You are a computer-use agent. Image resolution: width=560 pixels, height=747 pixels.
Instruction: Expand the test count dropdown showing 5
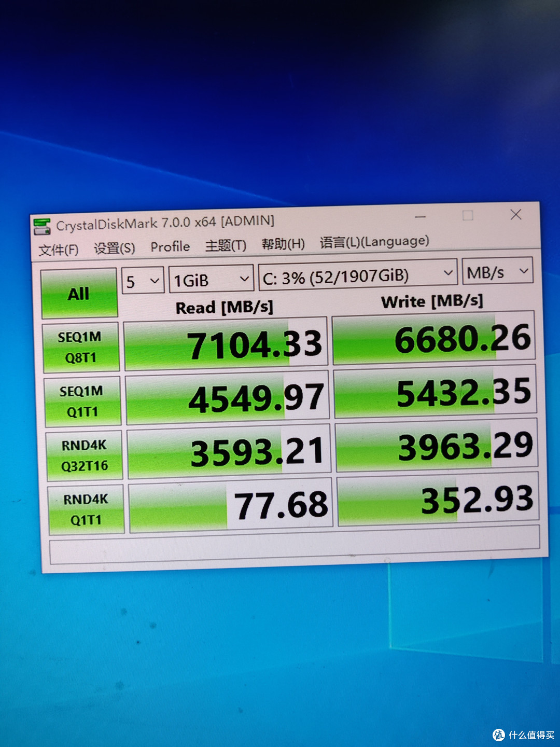tap(143, 281)
